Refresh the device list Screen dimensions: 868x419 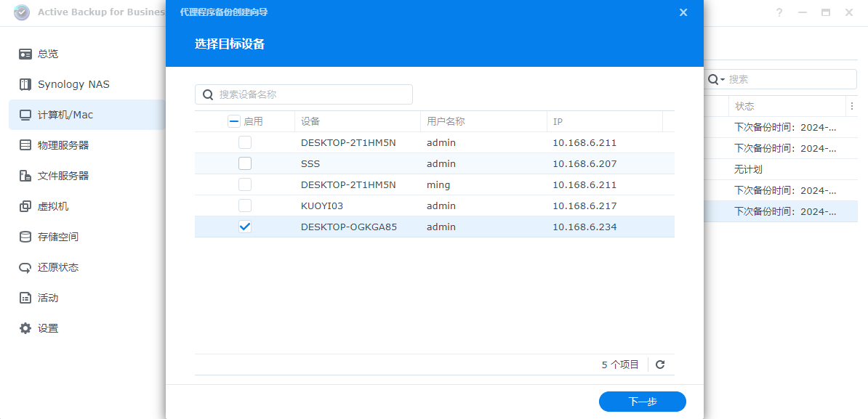[660, 364]
